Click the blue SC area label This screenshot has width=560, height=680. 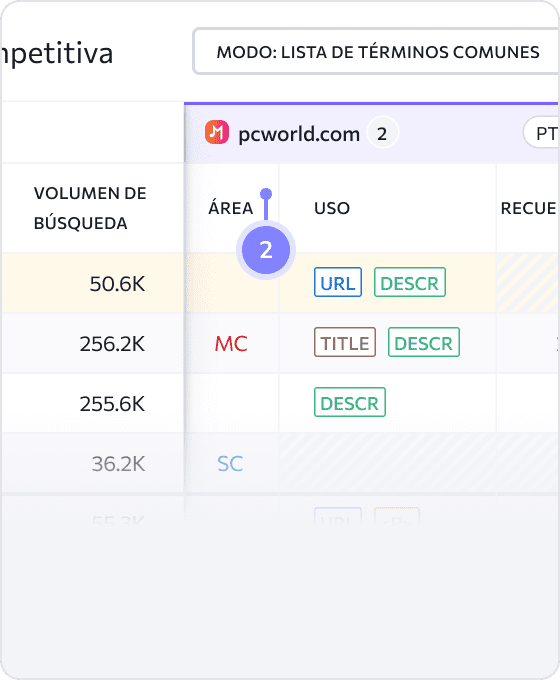tap(230, 464)
